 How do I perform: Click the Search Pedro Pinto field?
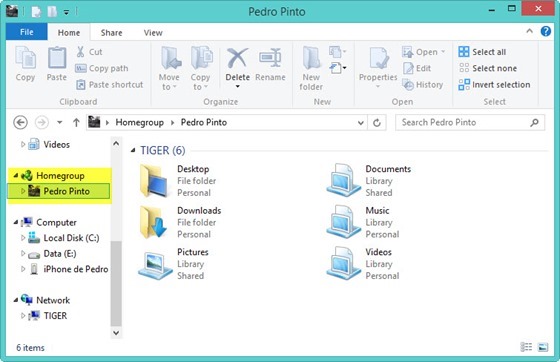click(470, 122)
